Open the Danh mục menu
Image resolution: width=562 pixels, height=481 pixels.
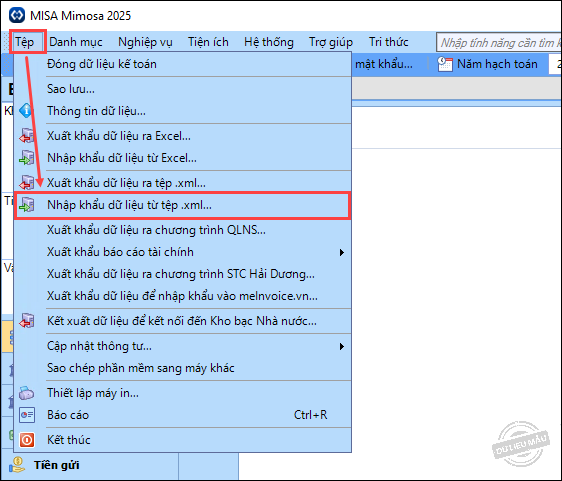tap(76, 42)
